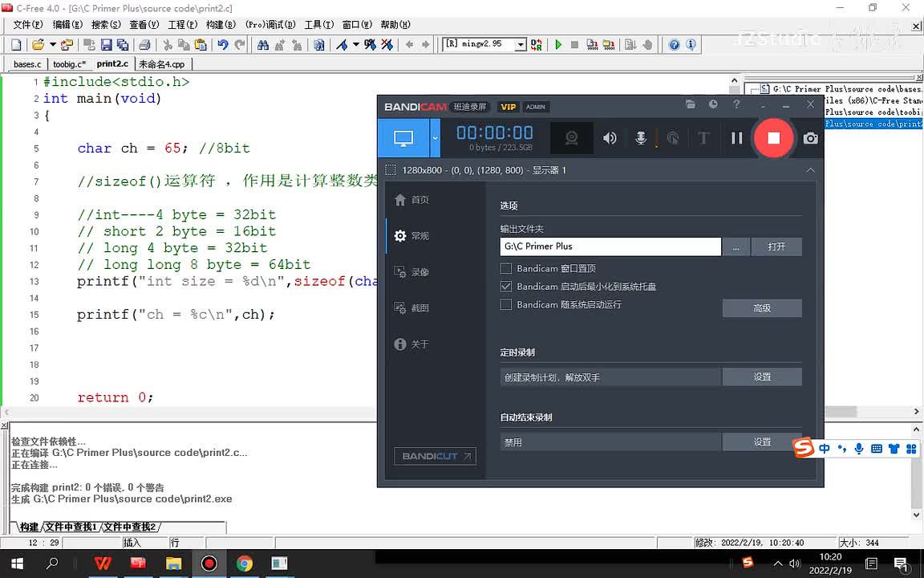Switch to 未命名4.cpp tab
Viewport: 924px width, 578px height.
[162, 63]
